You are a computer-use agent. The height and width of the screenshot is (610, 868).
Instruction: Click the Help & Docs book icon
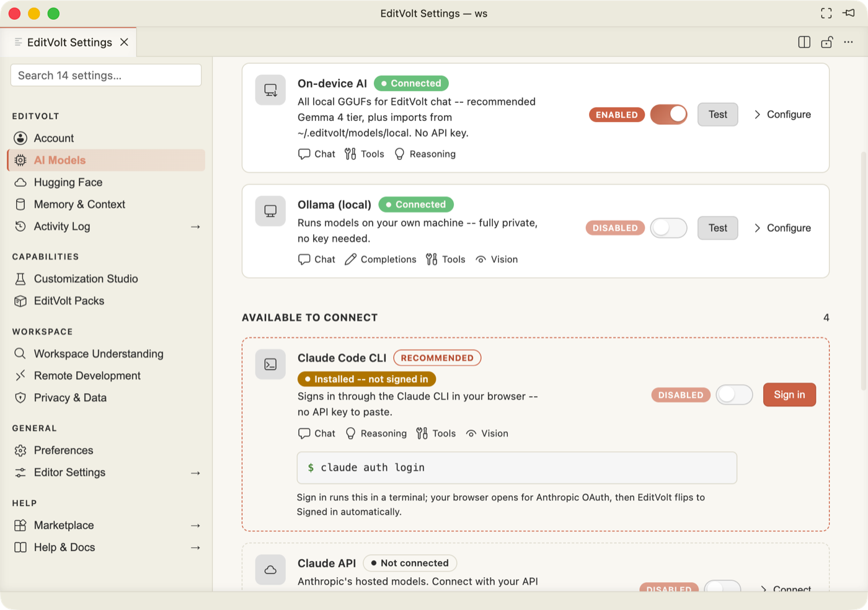click(20, 547)
